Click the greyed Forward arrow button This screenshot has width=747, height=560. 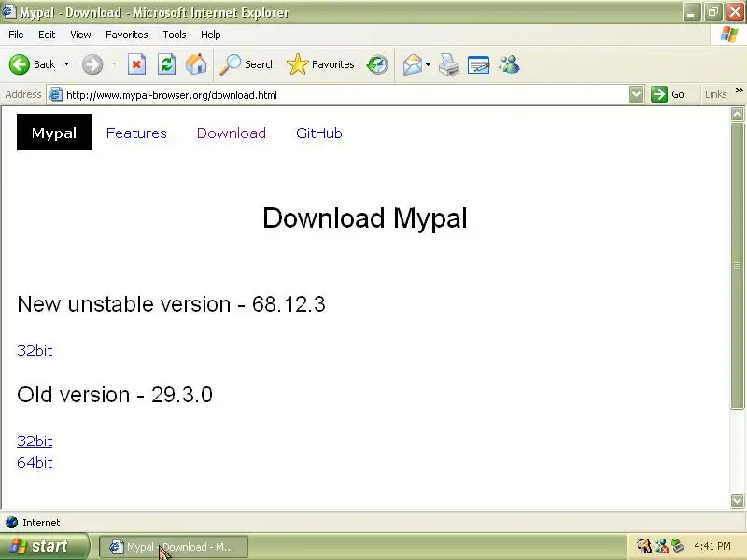click(92, 64)
